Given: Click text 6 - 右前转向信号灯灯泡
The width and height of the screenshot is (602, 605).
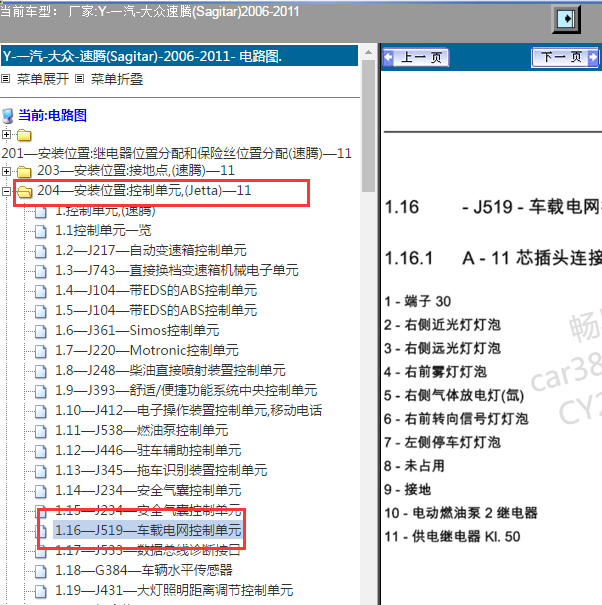Looking at the screenshot, I should [x=456, y=419].
